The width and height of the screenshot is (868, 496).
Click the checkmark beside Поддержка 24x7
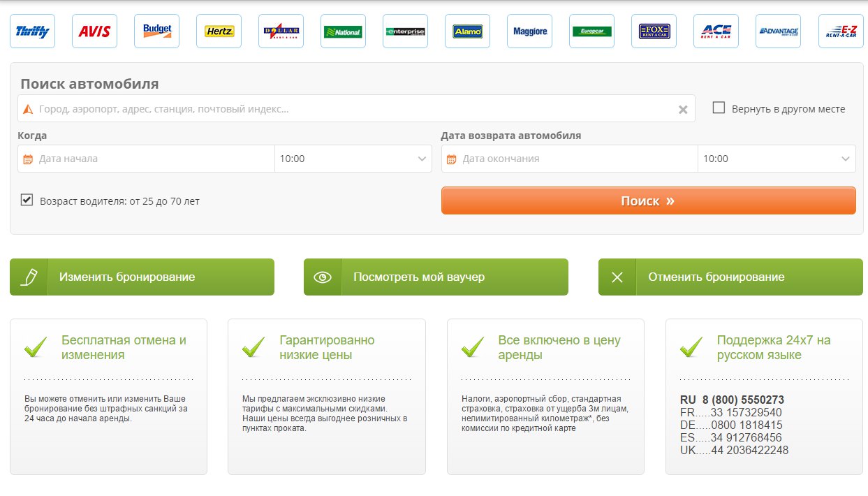click(x=691, y=347)
